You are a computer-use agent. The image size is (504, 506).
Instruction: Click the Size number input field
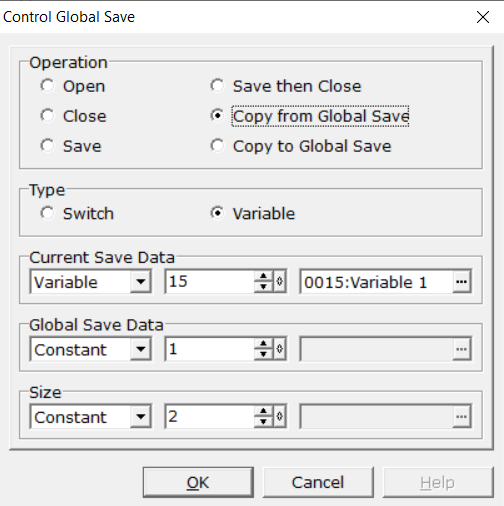point(210,416)
